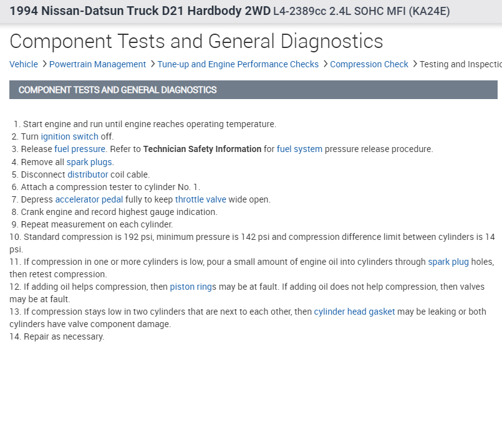Click the chevron before Testing and Inspection

click(x=415, y=64)
